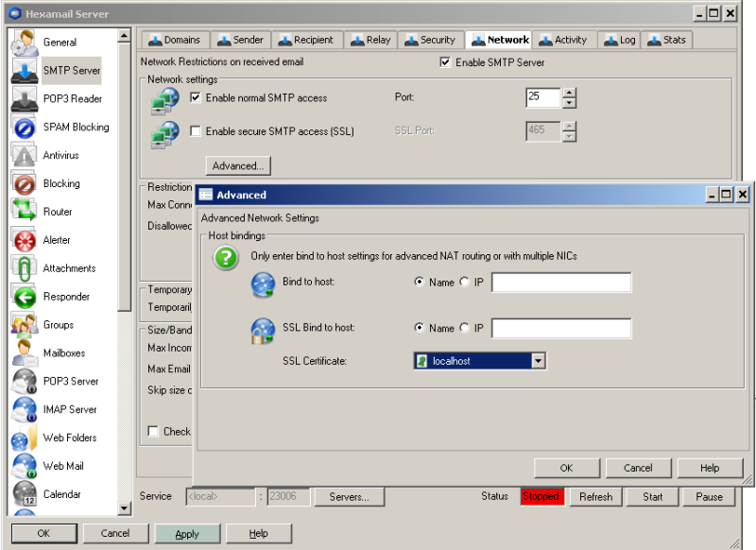
Task: Click the Alerter sidebar icon
Action: (26, 241)
